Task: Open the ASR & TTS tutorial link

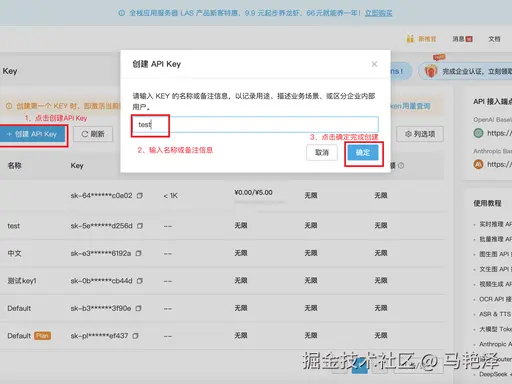Action: tap(495, 314)
